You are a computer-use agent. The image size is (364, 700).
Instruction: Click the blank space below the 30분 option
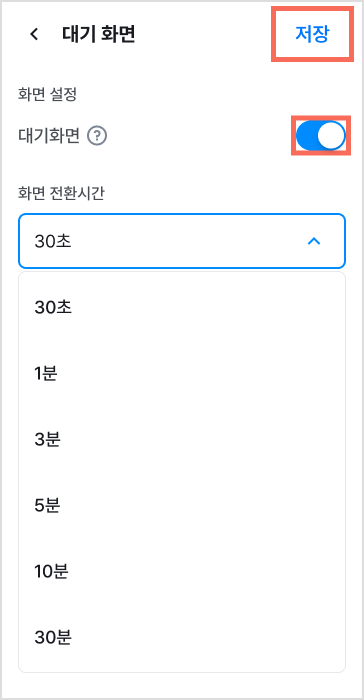point(182,684)
